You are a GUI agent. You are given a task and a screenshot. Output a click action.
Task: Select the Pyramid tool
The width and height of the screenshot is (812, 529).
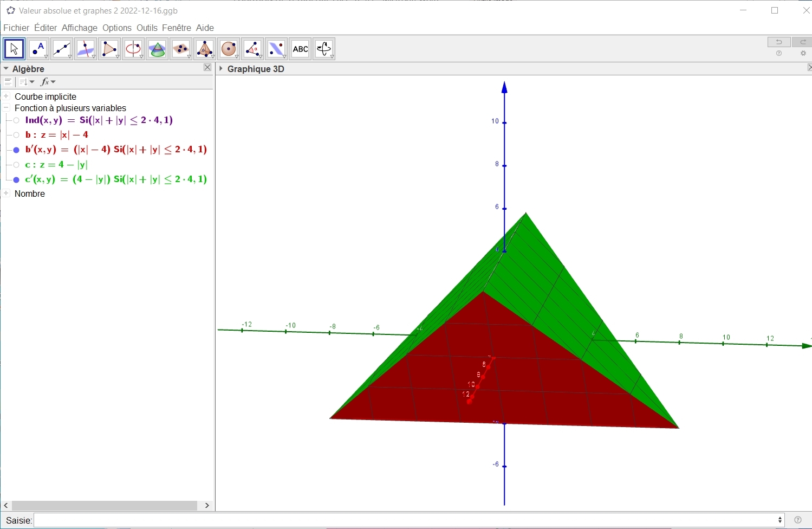[x=205, y=49]
